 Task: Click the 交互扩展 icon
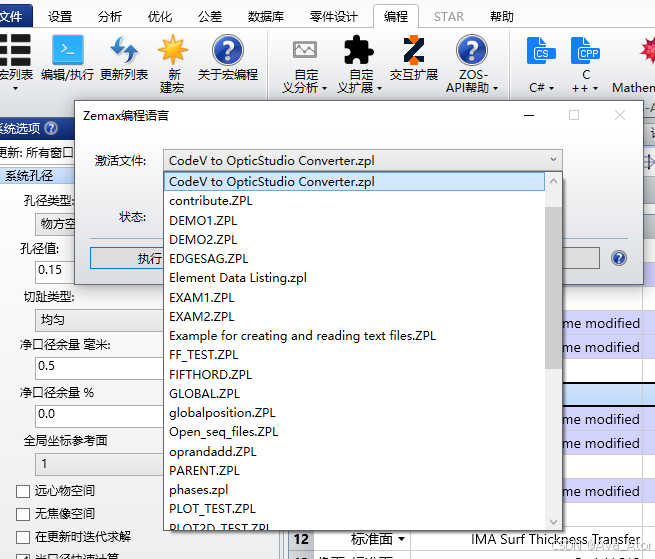point(414,50)
